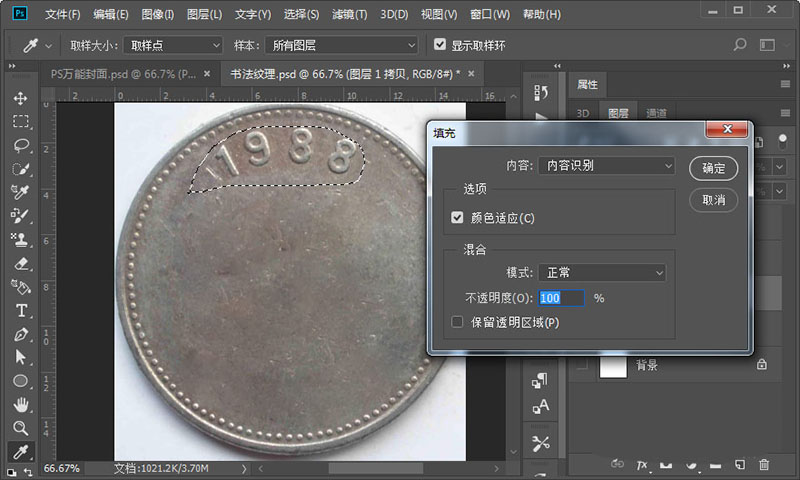Open the Layer menu

tap(204, 14)
